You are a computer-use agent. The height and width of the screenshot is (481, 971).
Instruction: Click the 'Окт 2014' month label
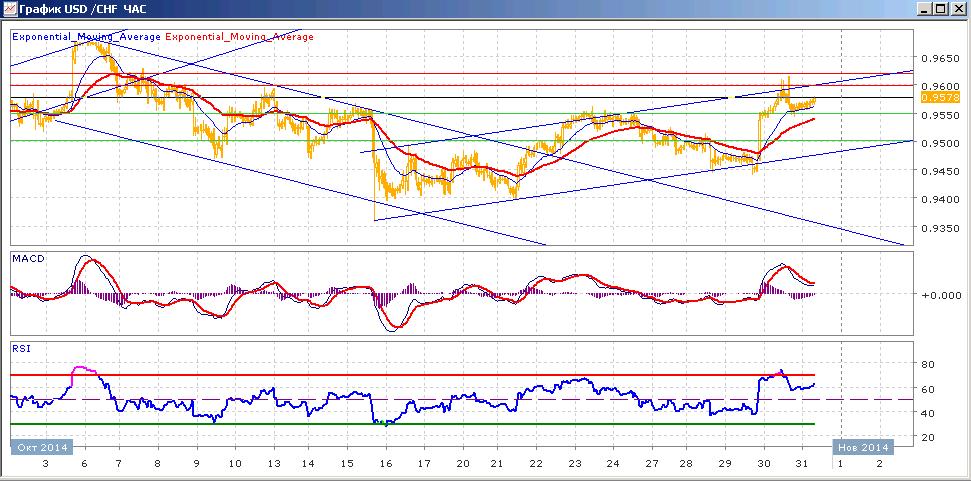click(41, 447)
